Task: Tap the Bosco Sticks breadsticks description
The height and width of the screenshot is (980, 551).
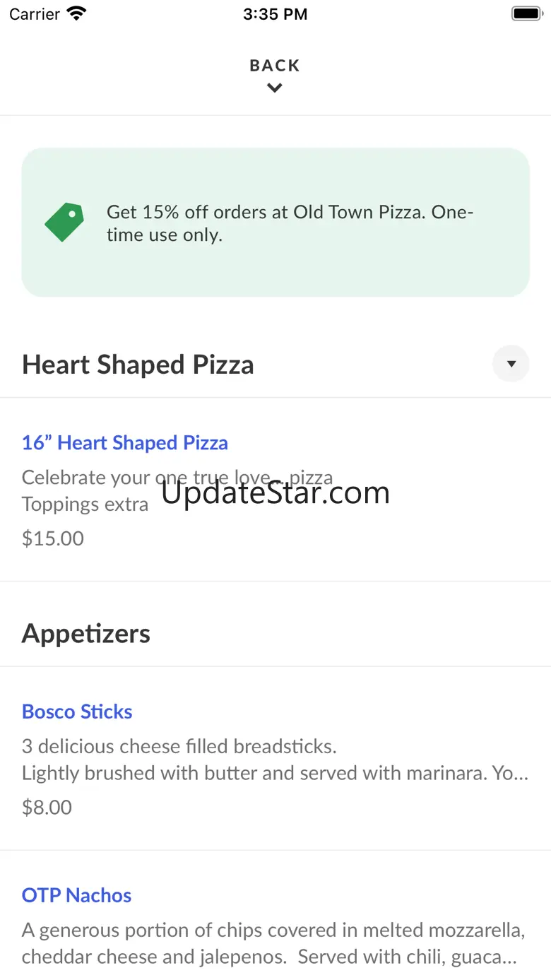Action: (x=179, y=746)
